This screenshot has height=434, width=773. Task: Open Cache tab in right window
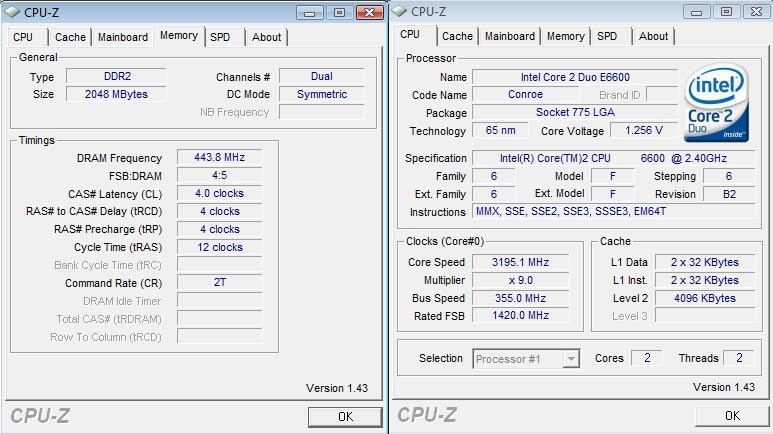(x=457, y=36)
